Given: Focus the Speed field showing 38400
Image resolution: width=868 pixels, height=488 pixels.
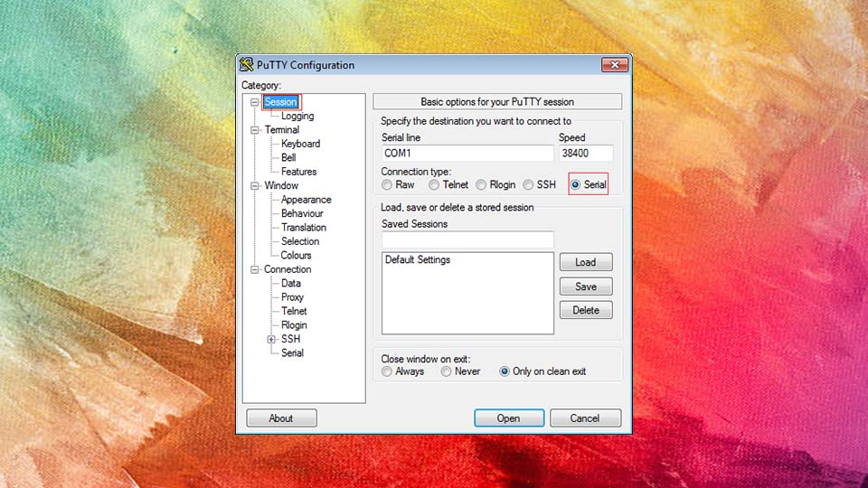Looking at the screenshot, I should tap(586, 154).
